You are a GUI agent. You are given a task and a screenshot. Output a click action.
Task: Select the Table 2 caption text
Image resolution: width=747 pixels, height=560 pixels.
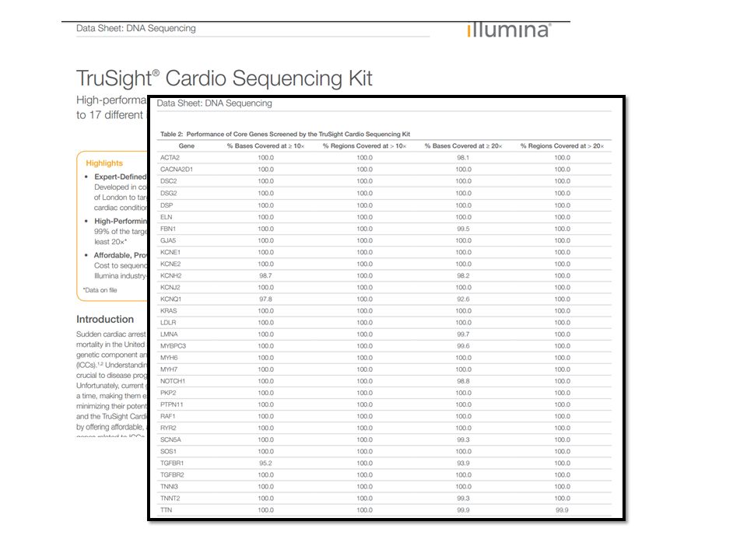[x=285, y=135]
